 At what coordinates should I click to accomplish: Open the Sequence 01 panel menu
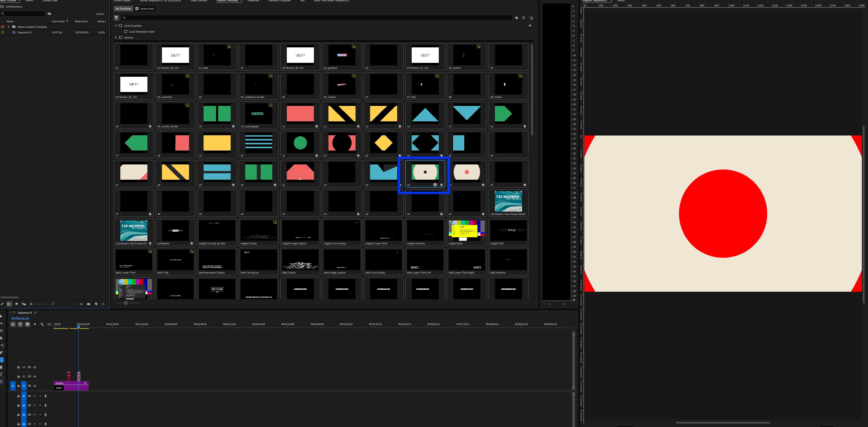coord(35,313)
